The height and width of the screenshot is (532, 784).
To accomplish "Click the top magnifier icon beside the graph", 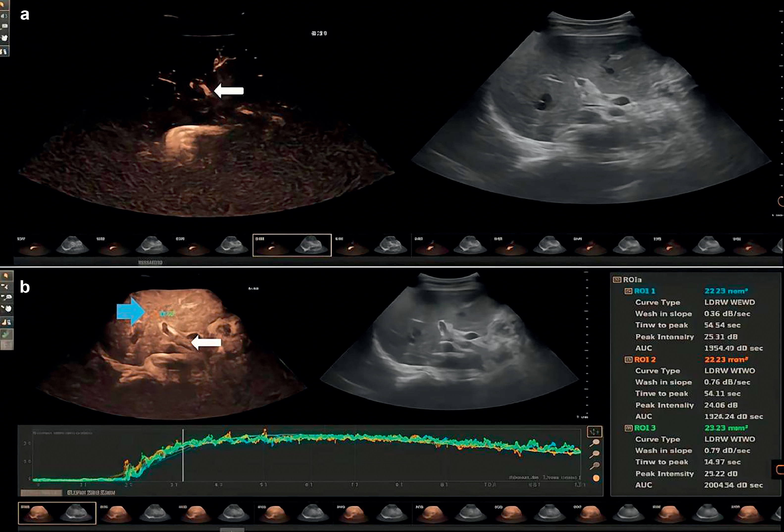I will (x=595, y=443).
